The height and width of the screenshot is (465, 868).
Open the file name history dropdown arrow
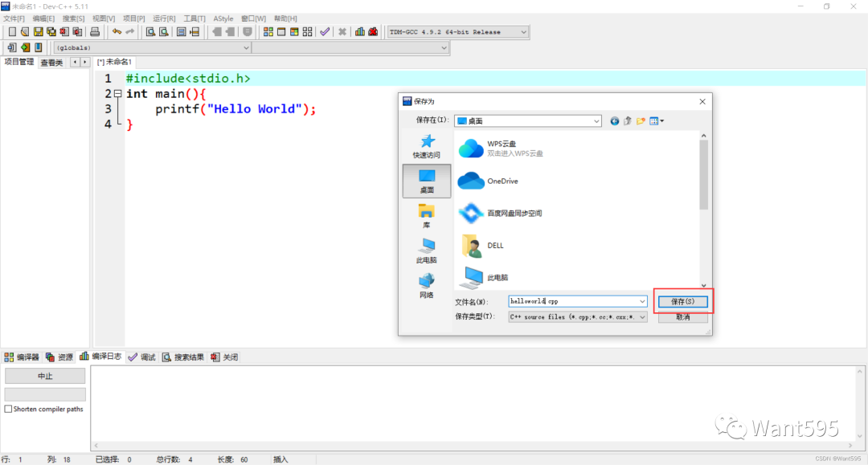pos(642,301)
